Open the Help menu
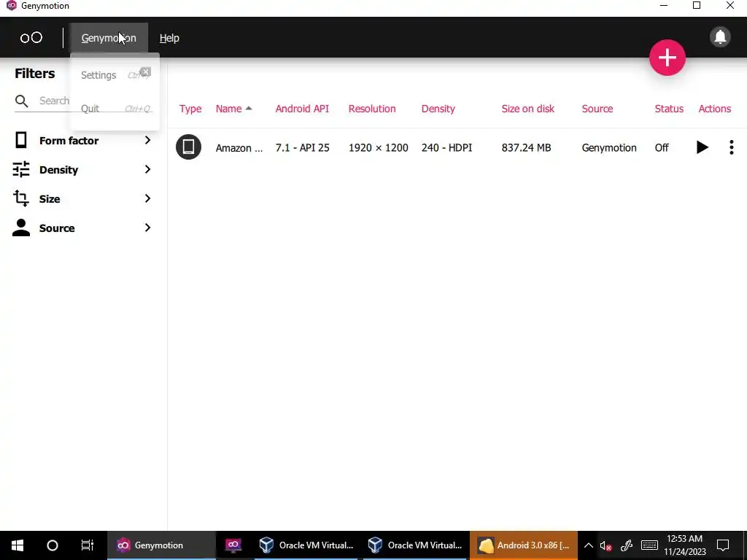The width and height of the screenshot is (747, 560). coord(169,38)
